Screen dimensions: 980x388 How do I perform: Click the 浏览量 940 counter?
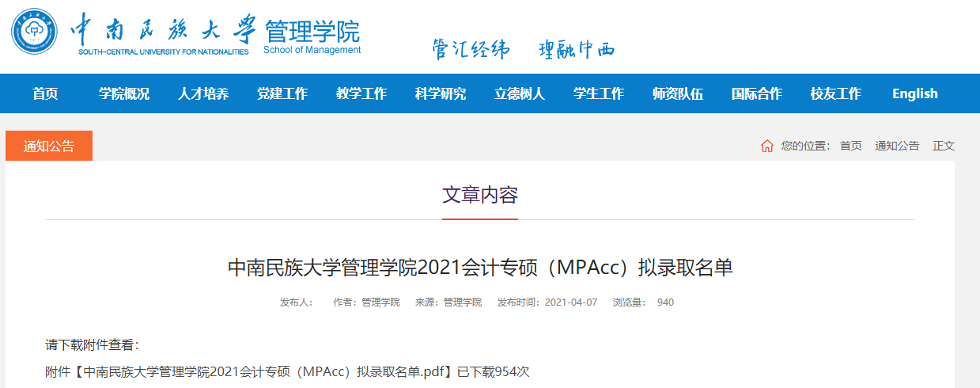point(643,302)
